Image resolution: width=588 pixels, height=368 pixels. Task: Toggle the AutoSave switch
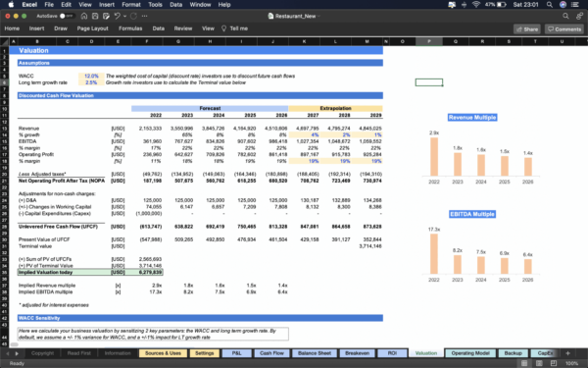[67, 16]
